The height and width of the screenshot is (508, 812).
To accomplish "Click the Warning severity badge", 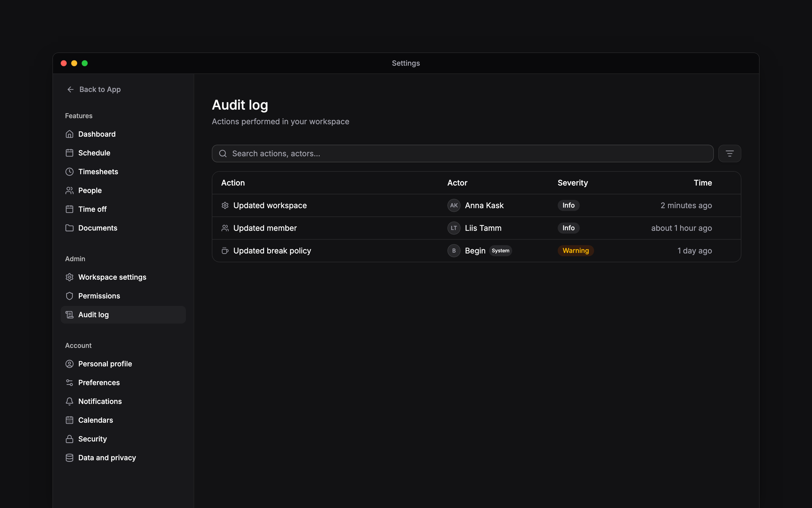I will point(575,251).
